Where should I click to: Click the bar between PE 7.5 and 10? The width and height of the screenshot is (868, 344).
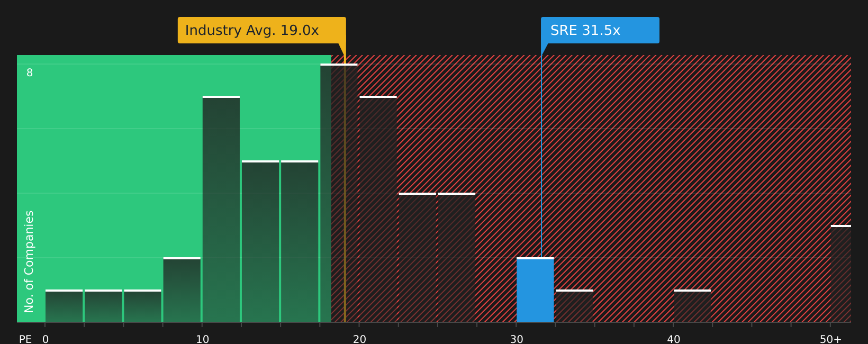182,289
